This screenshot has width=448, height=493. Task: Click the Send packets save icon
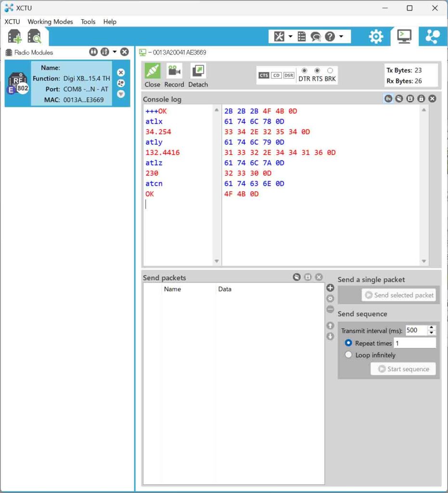coord(307,277)
